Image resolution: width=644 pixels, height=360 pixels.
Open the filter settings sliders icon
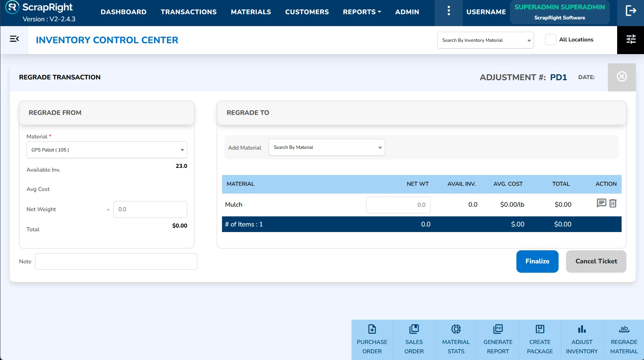point(631,39)
